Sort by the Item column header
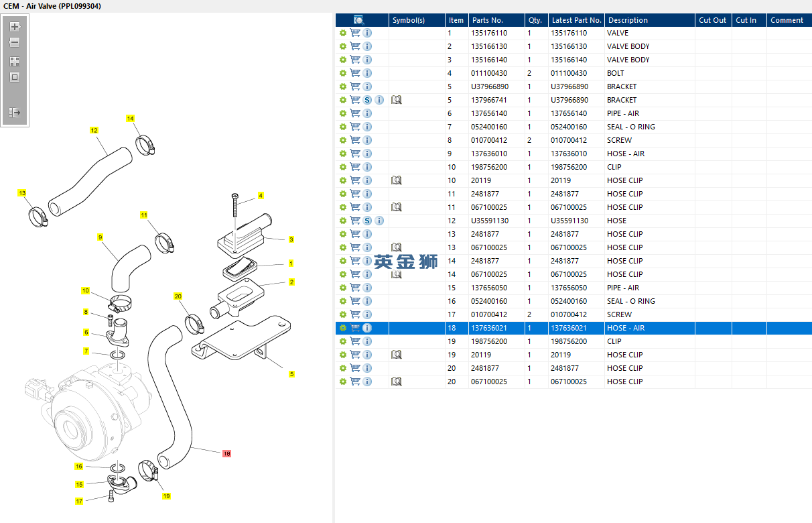This screenshot has height=523, width=812. [456, 20]
